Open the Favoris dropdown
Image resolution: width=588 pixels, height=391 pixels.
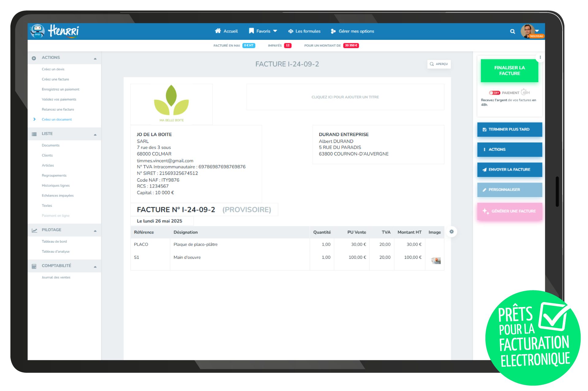[263, 31]
